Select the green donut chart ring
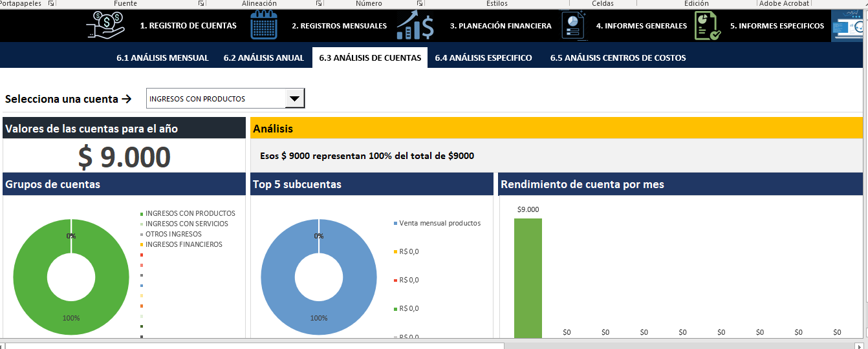 coord(29,277)
